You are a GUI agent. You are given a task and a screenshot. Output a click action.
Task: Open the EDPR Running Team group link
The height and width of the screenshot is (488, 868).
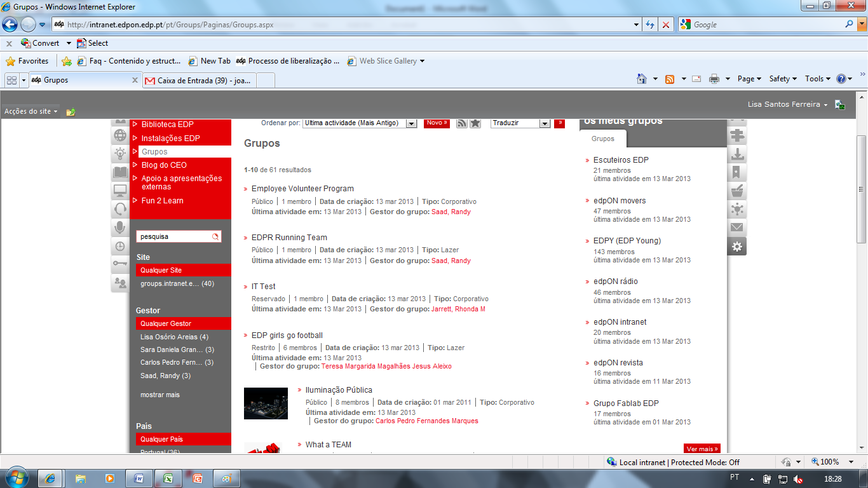289,238
